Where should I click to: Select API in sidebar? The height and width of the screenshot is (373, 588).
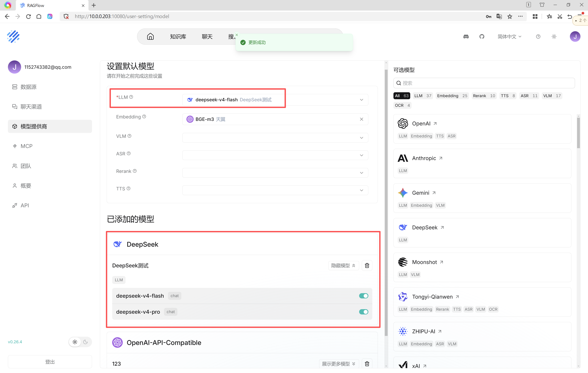coord(50,205)
